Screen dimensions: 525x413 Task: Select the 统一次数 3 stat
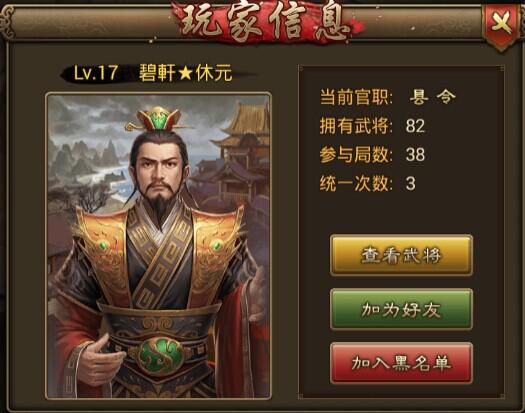pyautogui.click(x=368, y=184)
